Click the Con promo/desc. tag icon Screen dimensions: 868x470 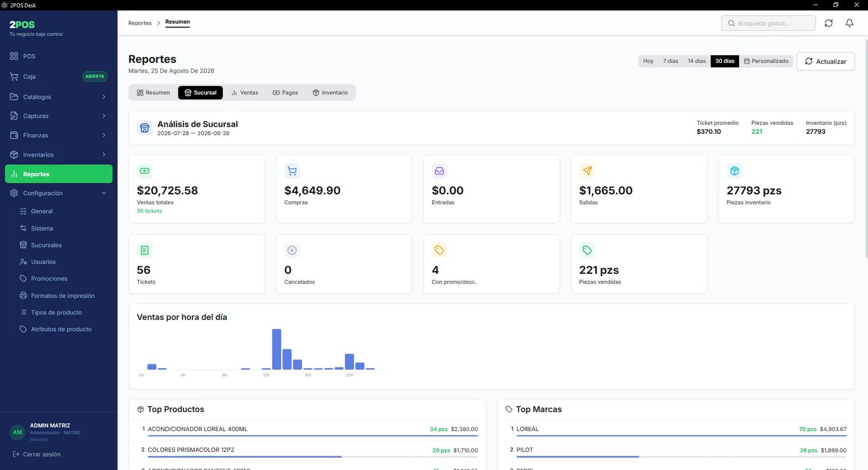click(439, 250)
